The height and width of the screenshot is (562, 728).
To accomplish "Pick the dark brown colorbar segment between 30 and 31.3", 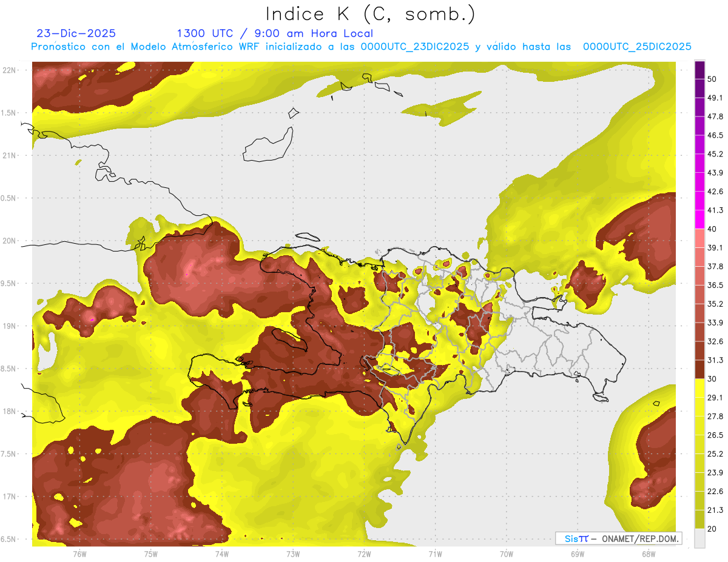I will coord(699,370).
